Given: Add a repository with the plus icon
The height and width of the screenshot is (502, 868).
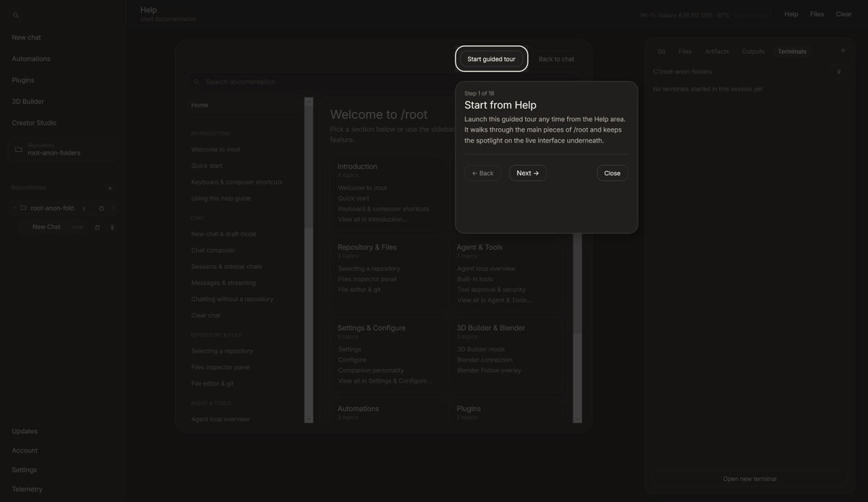Looking at the screenshot, I should (110, 188).
